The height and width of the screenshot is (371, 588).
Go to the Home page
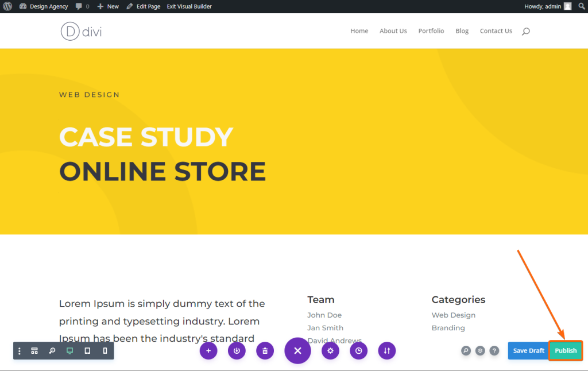click(x=359, y=31)
